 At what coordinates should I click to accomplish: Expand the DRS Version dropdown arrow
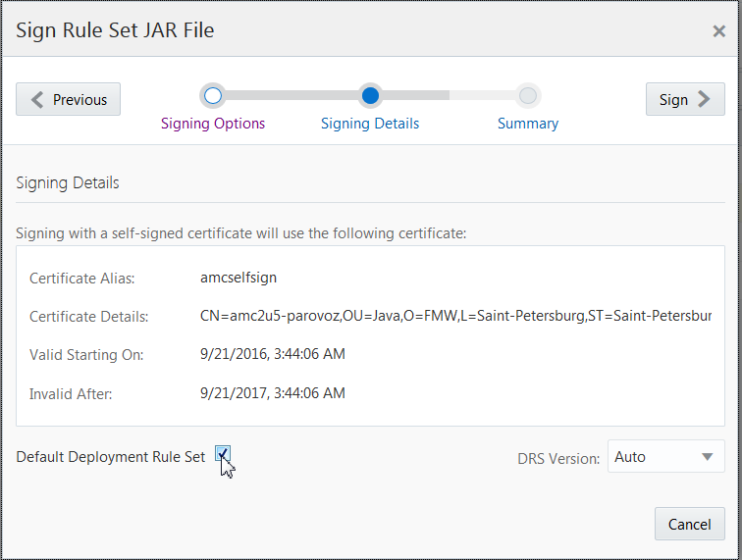707,457
